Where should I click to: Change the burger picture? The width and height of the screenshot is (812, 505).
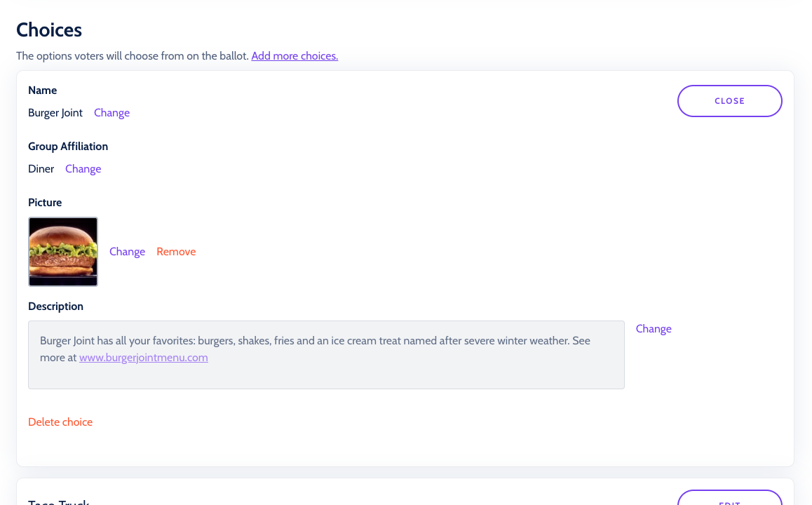[127, 252]
